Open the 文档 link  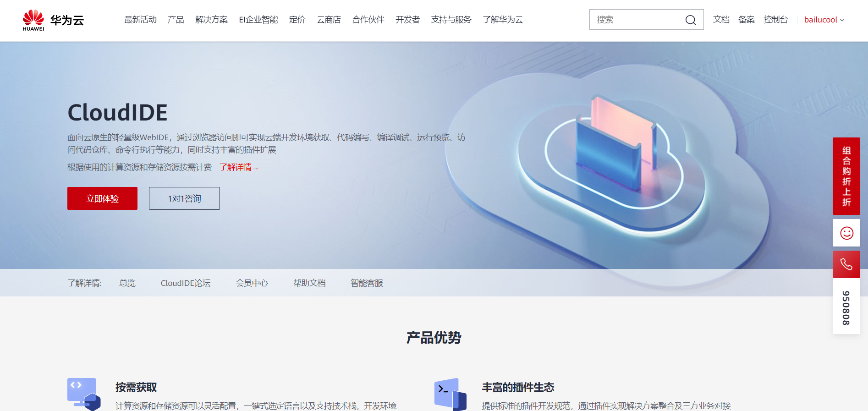point(721,20)
